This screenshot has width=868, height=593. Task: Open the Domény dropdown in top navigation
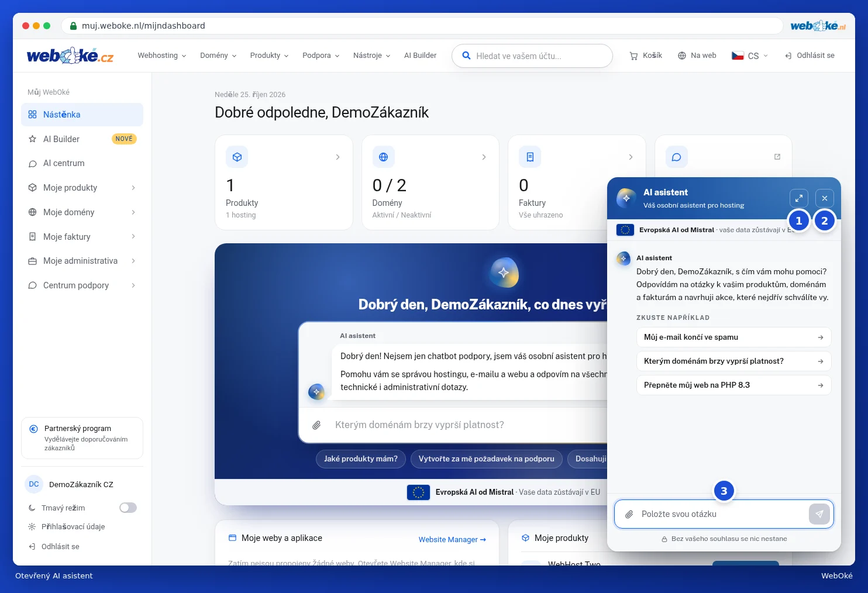click(x=218, y=56)
